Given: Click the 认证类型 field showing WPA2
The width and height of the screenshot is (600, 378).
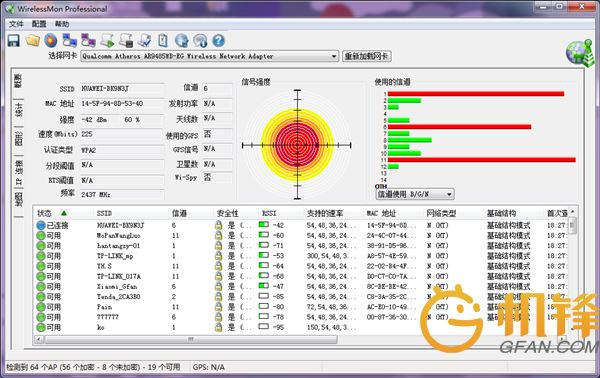Looking at the screenshot, I should 122,150.
